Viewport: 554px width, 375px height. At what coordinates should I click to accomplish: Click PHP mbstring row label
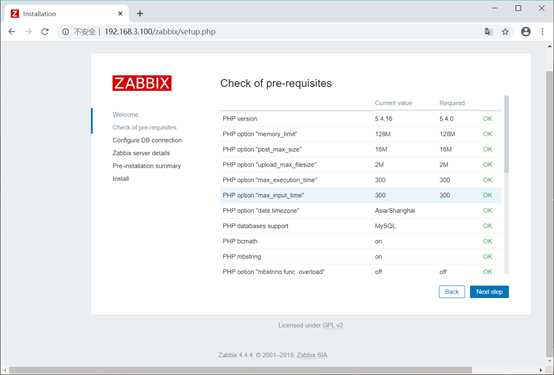242,257
